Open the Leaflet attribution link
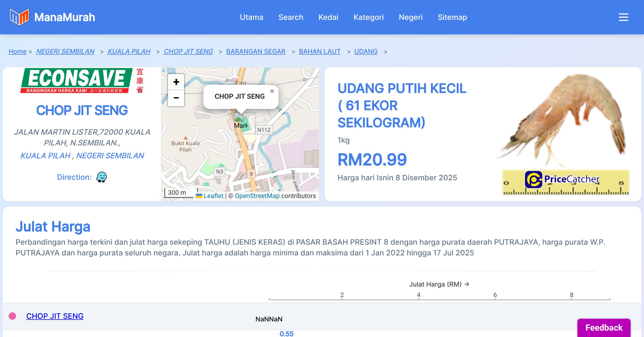 tap(213, 196)
